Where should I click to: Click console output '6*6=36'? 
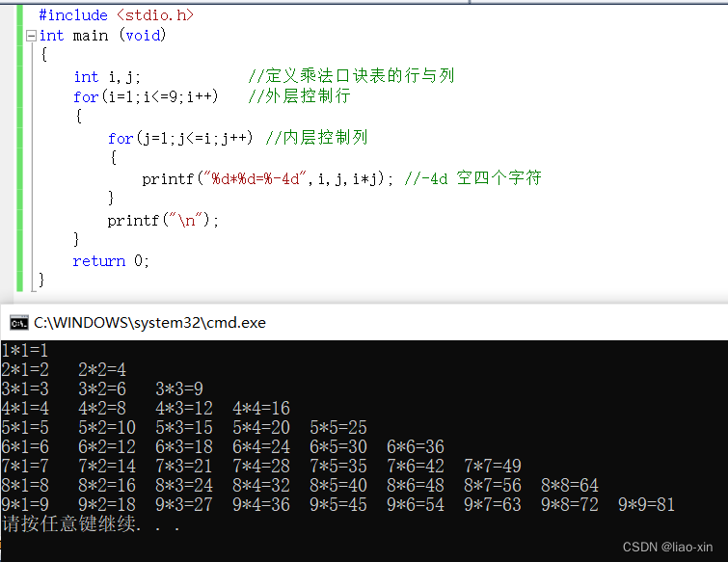[x=415, y=447]
